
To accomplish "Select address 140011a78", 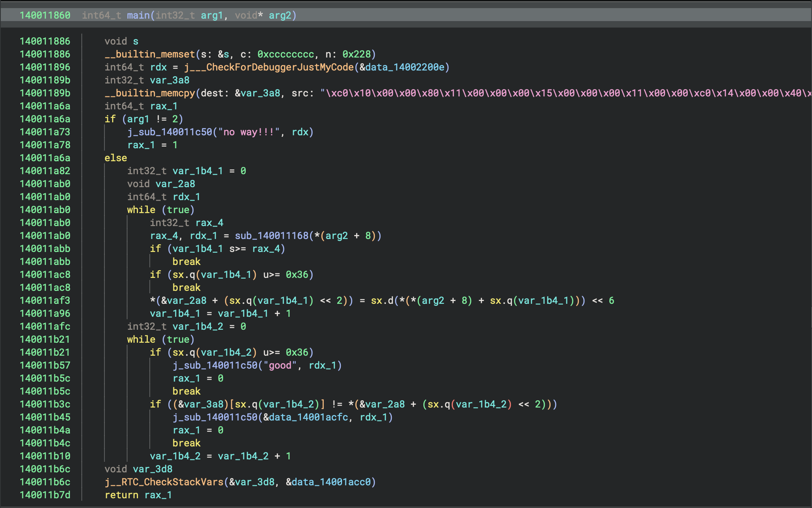I will pos(45,145).
